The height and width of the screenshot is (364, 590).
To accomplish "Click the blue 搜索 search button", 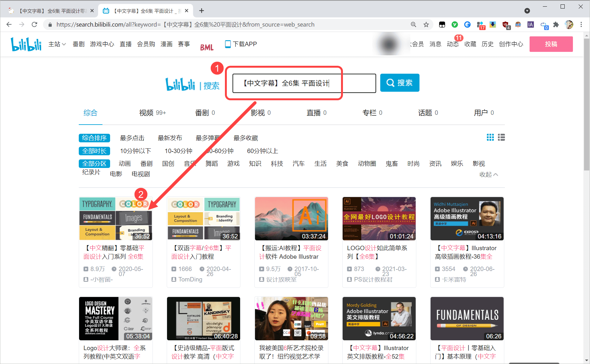I will click(x=400, y=83).
